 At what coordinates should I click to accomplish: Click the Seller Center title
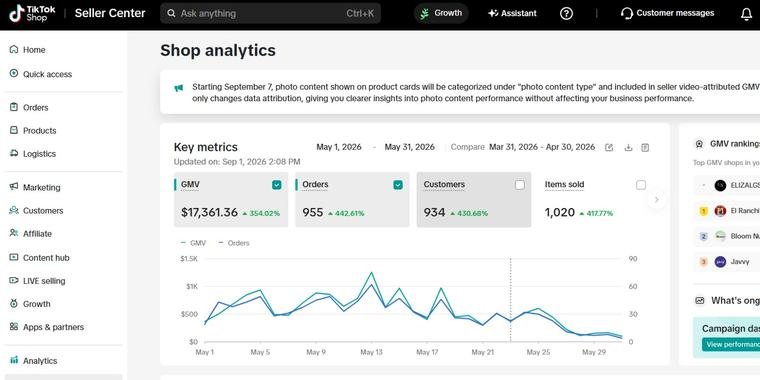point(110,14)
